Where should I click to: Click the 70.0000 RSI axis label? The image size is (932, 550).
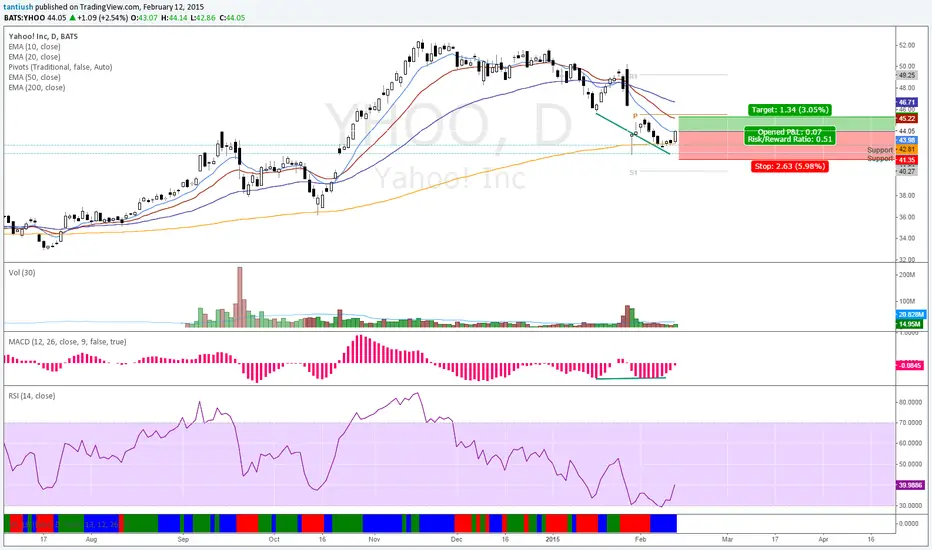[x=911, y=423]
